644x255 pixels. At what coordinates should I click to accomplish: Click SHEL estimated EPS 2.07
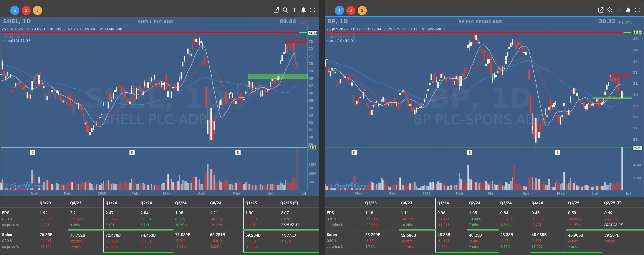click(284, 213)
